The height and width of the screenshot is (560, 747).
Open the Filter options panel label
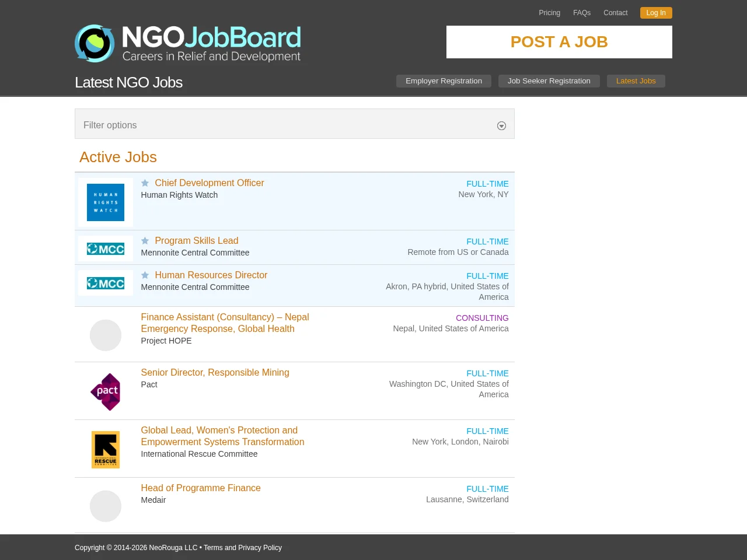coord(110,125)
